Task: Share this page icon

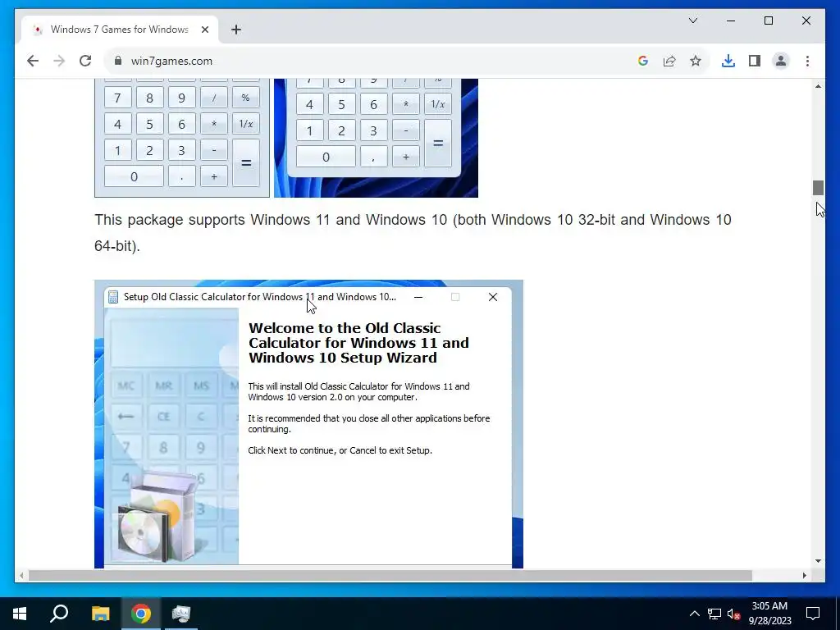Action: click(669, 61)
